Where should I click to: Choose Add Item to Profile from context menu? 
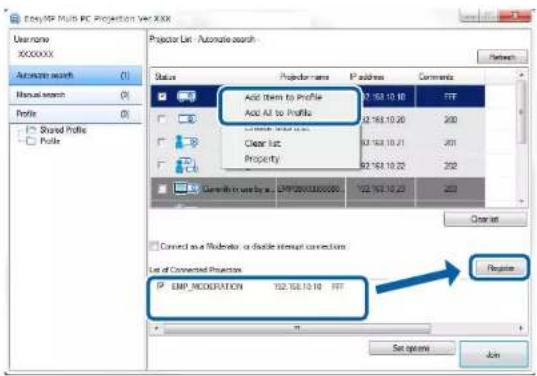pos(283,97)
